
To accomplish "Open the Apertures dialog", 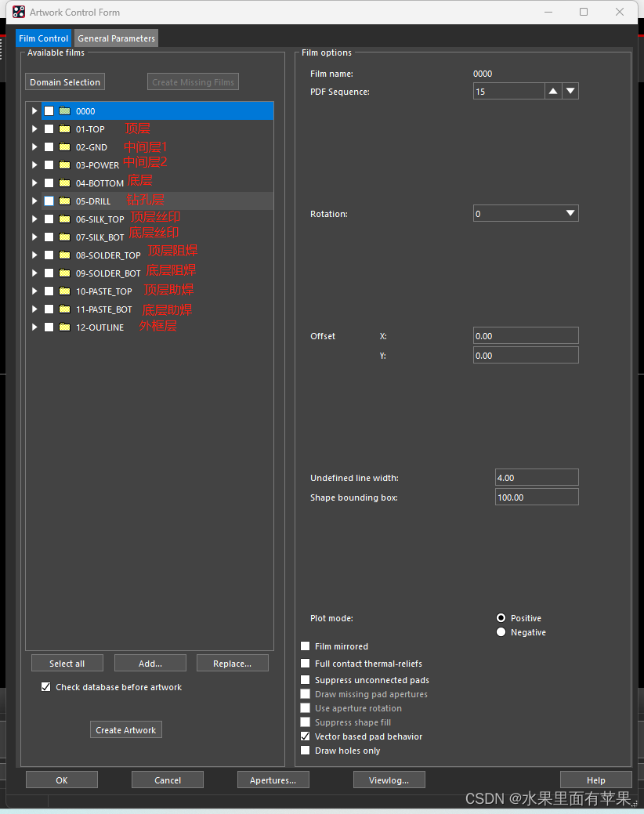I will pyautogui.click(x=273, y=780).
